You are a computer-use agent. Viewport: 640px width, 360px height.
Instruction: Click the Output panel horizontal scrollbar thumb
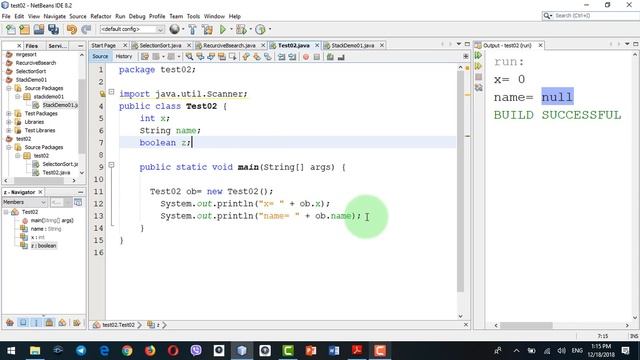tap(526, 325)
